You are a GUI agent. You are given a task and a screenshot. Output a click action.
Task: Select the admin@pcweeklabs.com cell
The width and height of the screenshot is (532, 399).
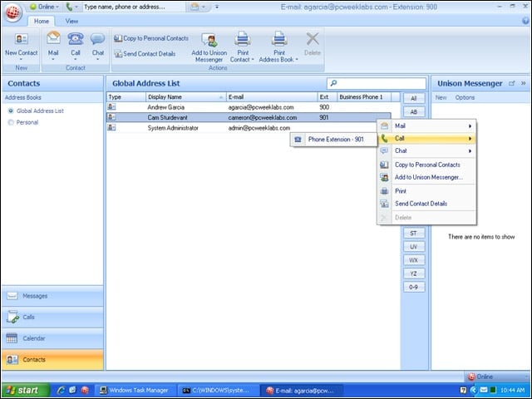point(259,128)
